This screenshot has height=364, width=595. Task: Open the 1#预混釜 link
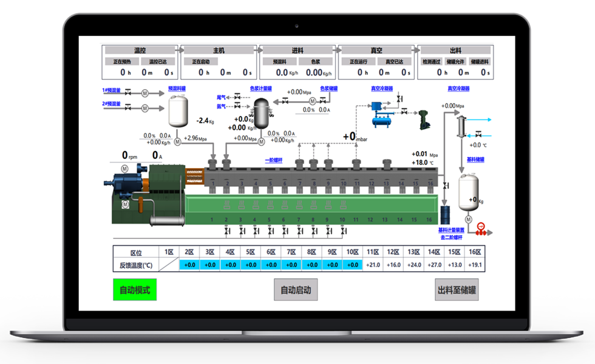coord(111,90)
